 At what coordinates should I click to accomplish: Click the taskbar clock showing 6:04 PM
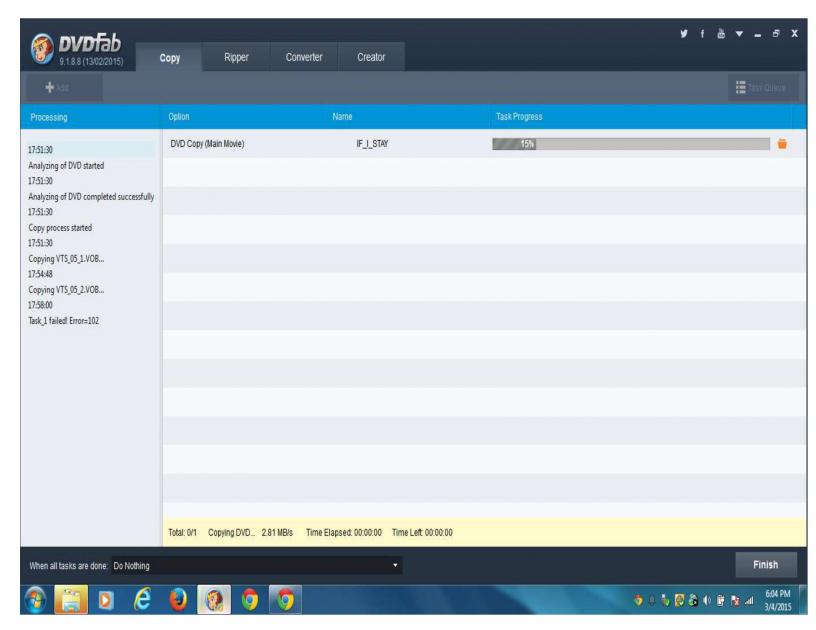tap(777, 600)
